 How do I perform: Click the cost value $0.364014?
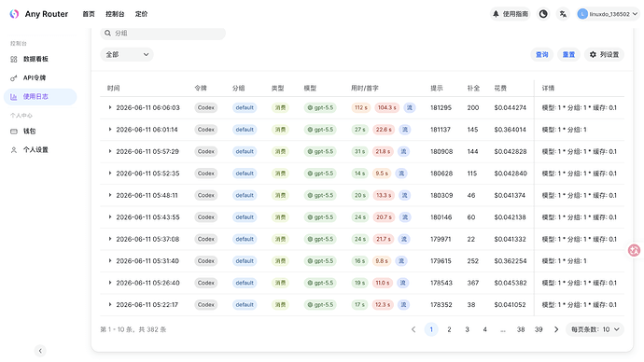tap(511, 130)
